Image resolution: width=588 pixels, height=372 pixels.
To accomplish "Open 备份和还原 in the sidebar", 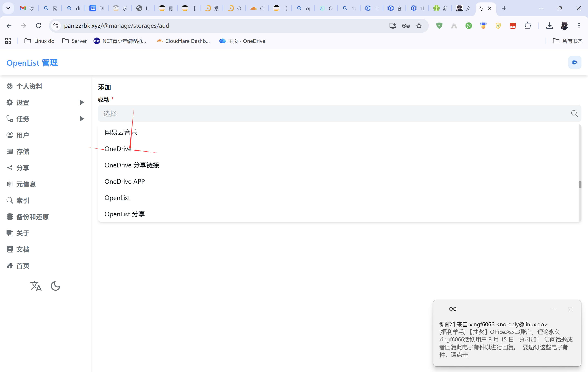I will point(32,217).
